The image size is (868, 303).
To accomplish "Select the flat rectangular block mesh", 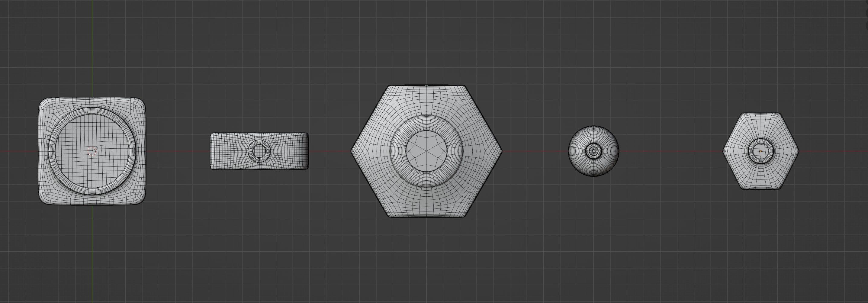I will pos(259,151).
